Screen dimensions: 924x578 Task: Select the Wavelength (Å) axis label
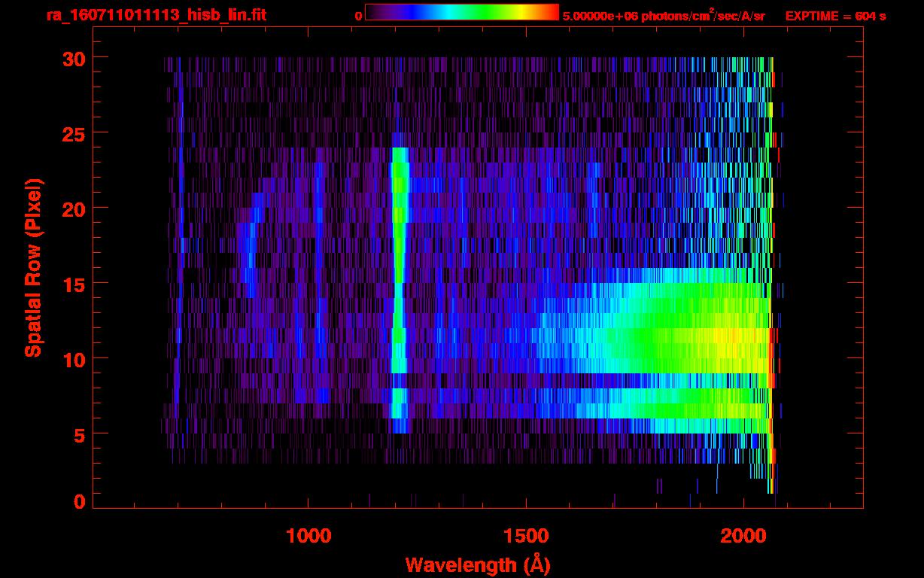click(482, 564)
